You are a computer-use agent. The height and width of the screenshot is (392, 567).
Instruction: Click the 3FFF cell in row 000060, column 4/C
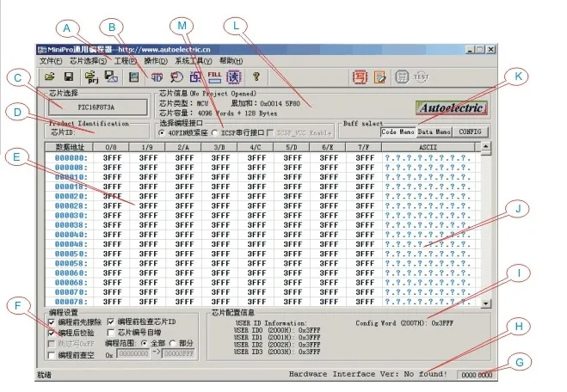256,273
